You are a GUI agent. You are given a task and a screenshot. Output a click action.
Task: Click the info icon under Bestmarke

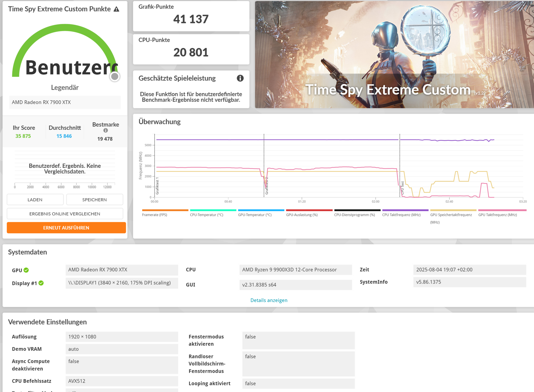coord(106,130)
